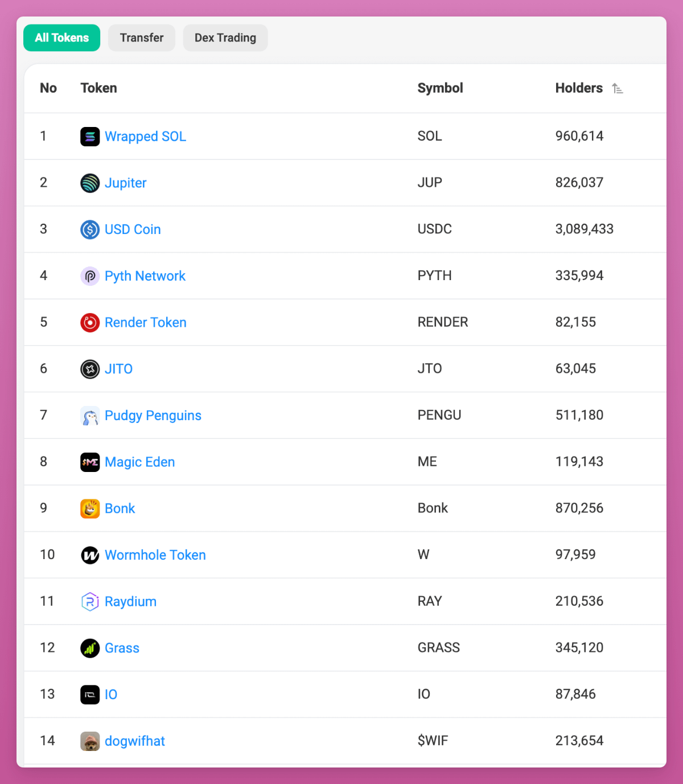
Task: Click the Holders column header
Action: click(579, 88)
